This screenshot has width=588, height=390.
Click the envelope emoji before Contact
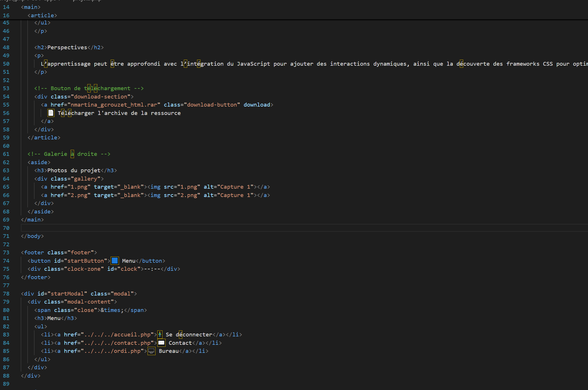161,343
